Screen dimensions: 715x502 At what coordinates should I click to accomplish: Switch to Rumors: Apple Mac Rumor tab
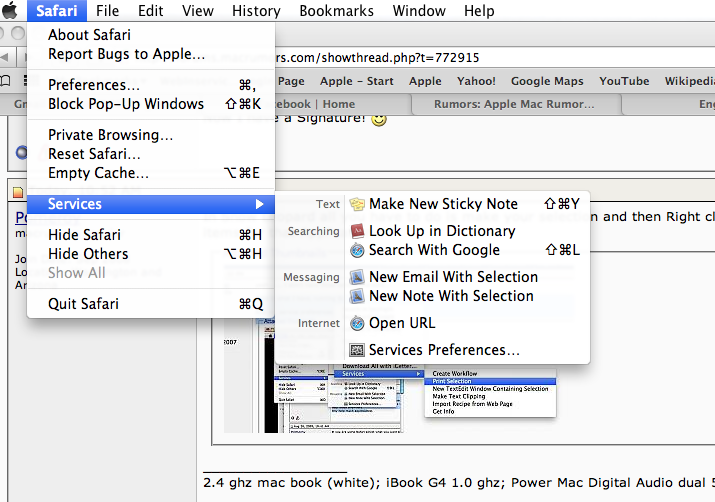515,104
